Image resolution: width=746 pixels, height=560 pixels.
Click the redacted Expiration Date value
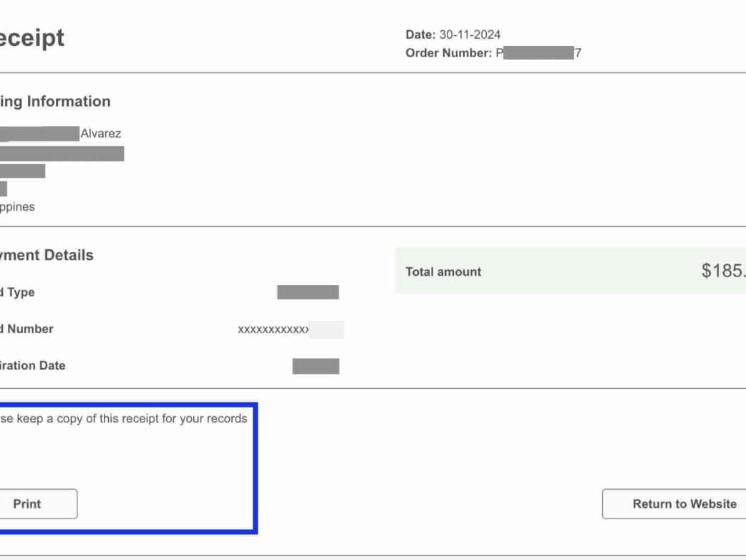pyautogui.click(x=316, y=366)
